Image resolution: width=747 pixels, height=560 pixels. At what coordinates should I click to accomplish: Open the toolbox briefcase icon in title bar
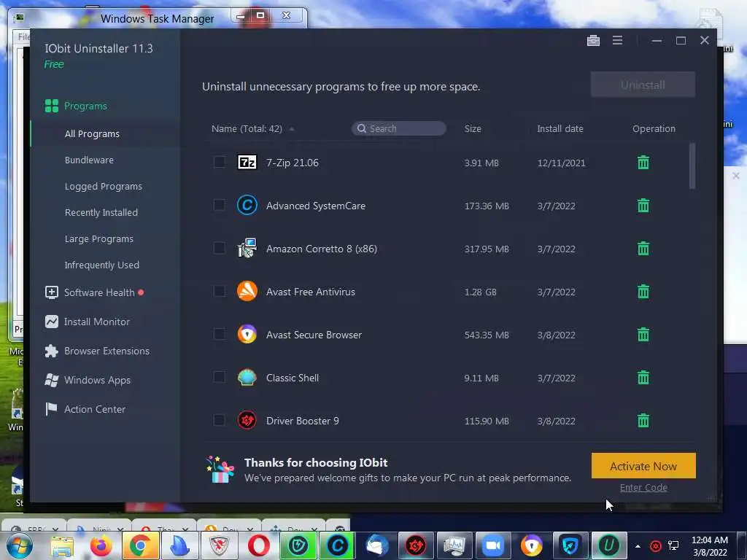click(x=593, y=41)
